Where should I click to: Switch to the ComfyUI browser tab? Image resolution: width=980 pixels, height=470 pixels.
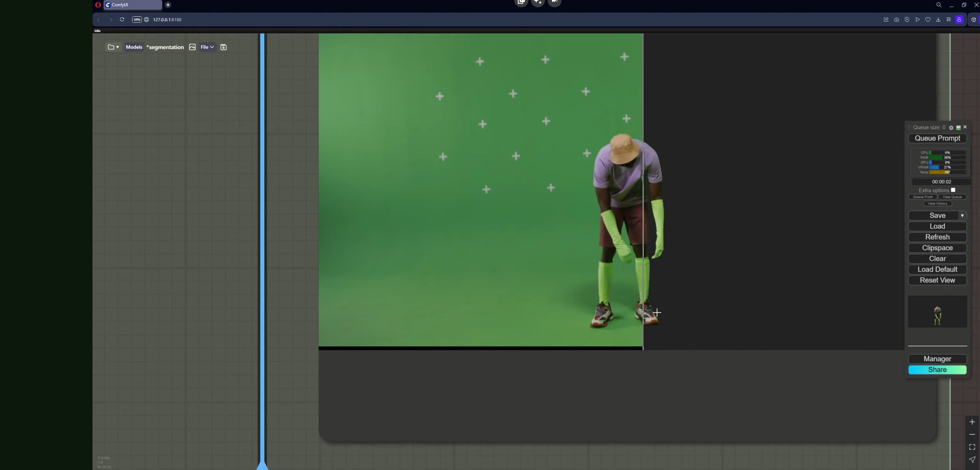pyautogui.click(x=132, y=5)
